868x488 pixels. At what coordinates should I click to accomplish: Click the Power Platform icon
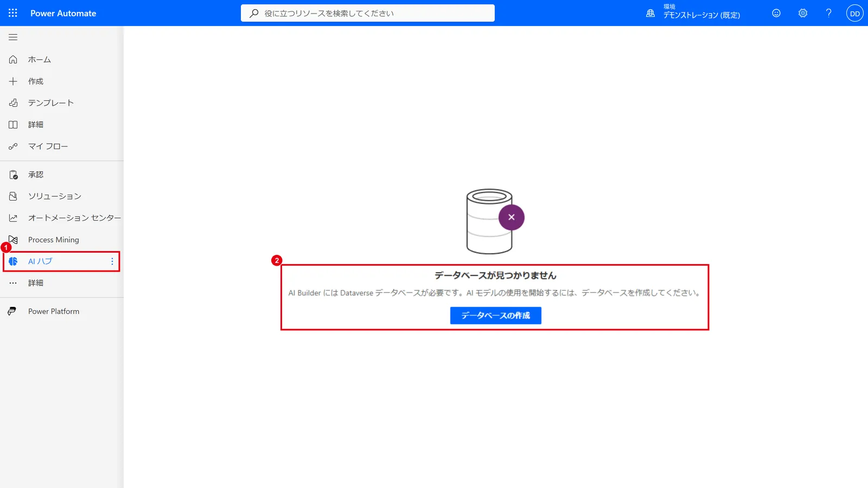pyautogui.click(x=12, y=311)
